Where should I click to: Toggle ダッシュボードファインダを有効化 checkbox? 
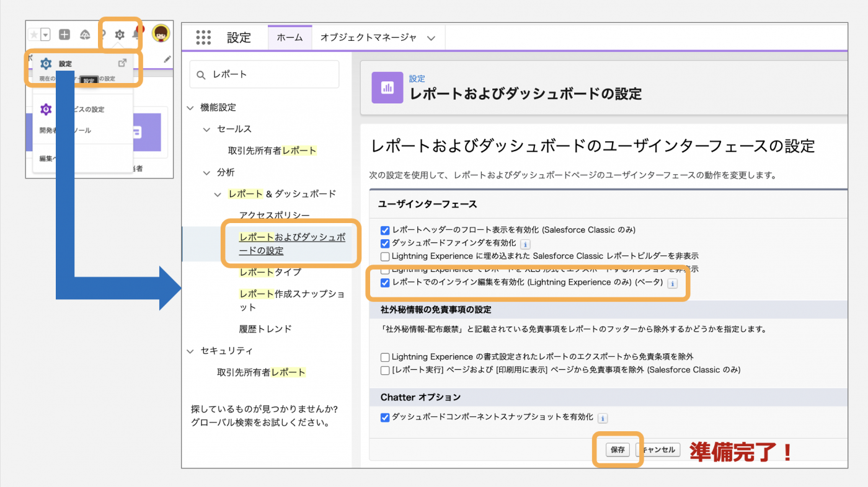tap(385, 243)
